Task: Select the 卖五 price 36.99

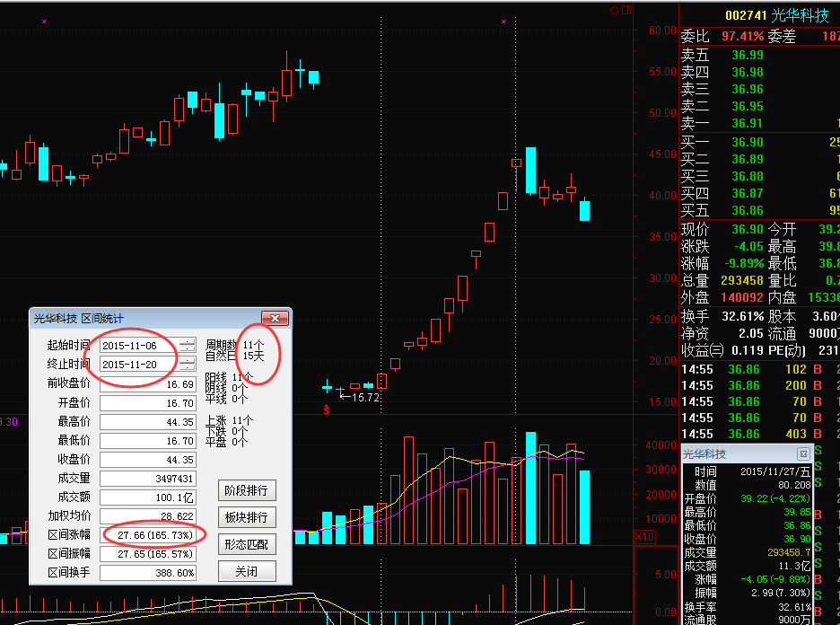Action: point(748,55)
